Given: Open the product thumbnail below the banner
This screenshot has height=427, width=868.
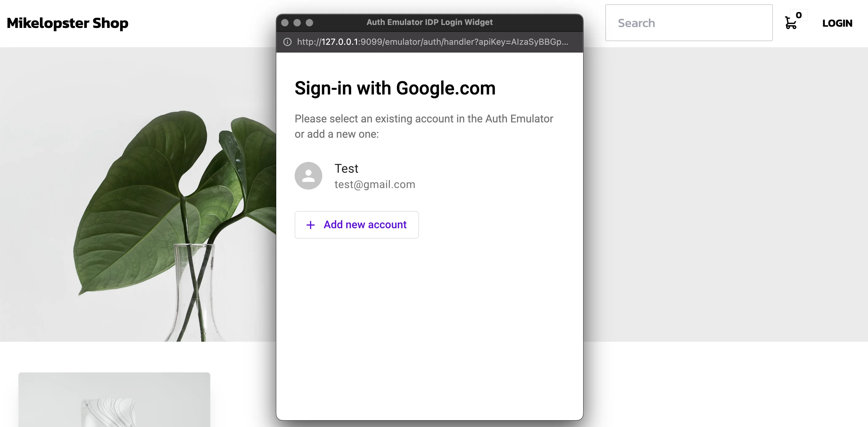Looking at the screenshot, I should 114,400.
